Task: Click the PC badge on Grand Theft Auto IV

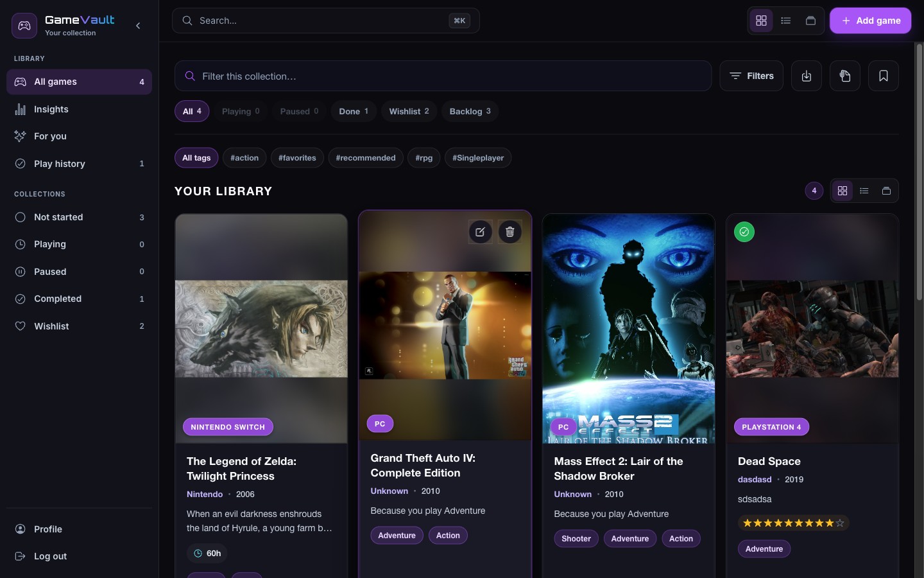Action: (x=380, y=424)
